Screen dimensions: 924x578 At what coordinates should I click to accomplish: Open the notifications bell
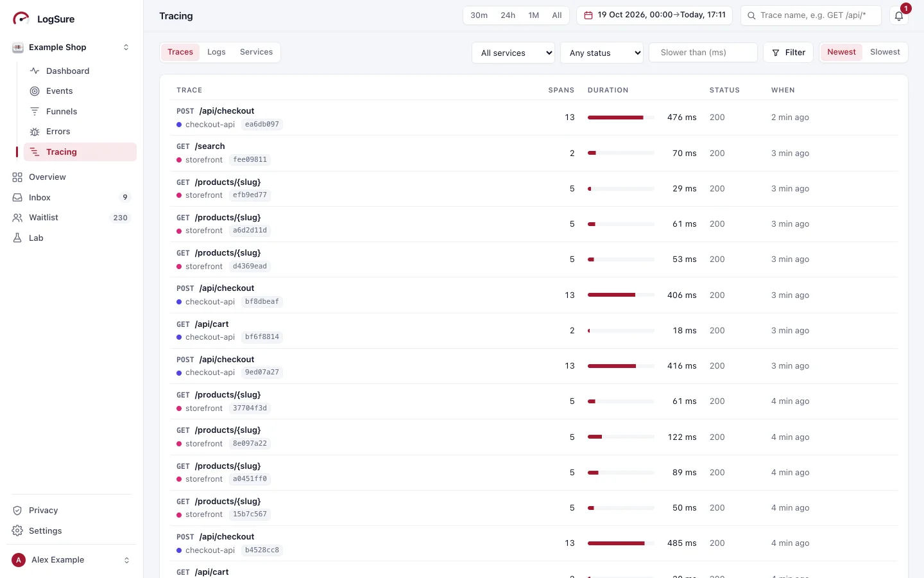pyautogui.click(x=899, y=16)
